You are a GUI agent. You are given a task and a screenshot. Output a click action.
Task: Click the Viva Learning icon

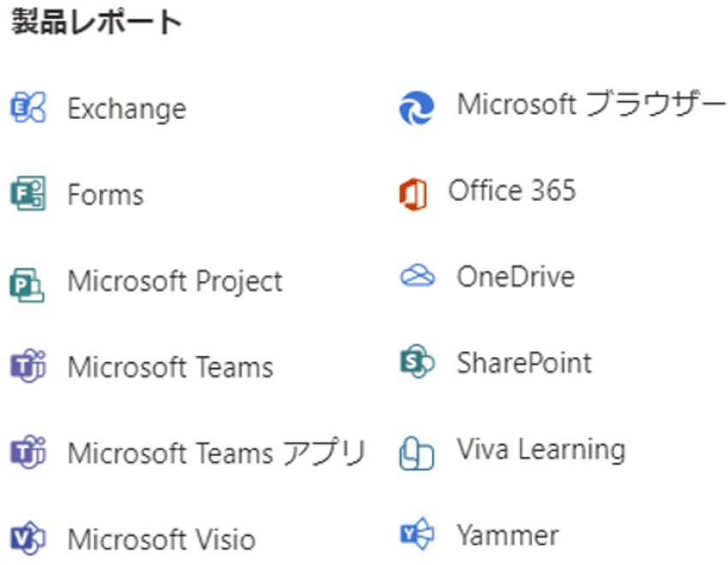tap(417, 453)
